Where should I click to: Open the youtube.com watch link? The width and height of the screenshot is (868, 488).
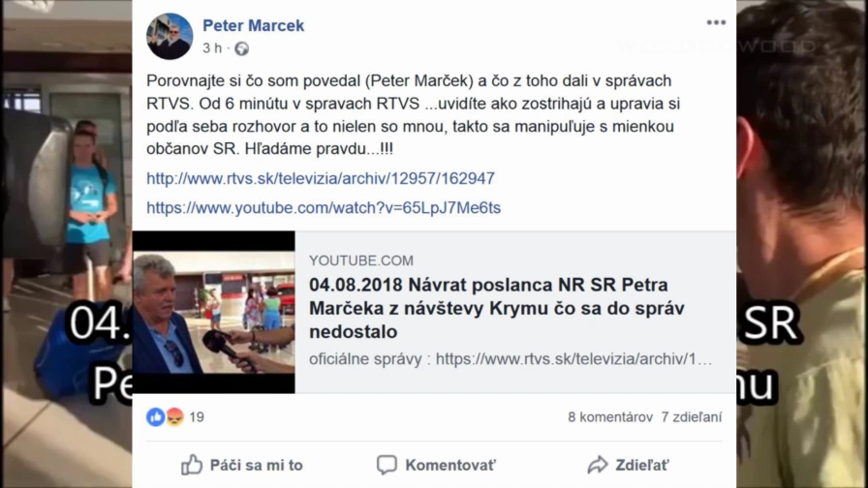324,207
